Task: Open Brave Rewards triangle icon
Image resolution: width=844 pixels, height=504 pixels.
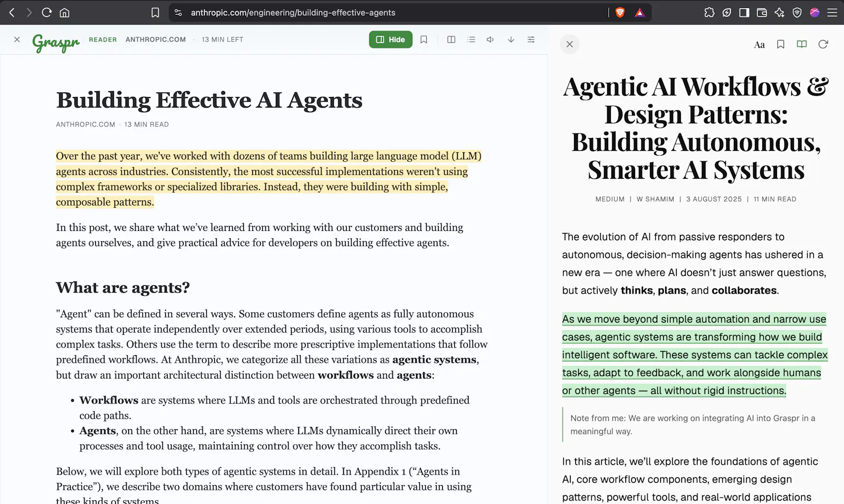Action: [x=640, y=13]
